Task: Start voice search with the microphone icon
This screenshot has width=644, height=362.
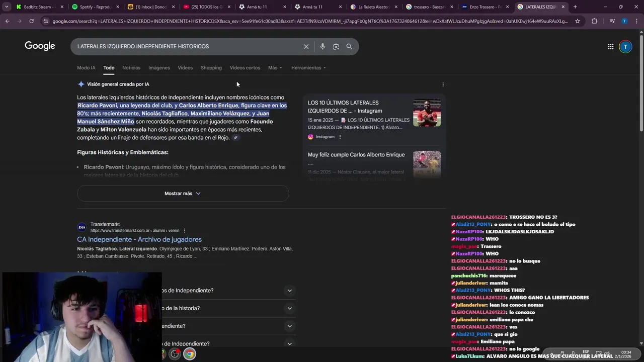Action: pyautogui.click(x=323, y=46)
